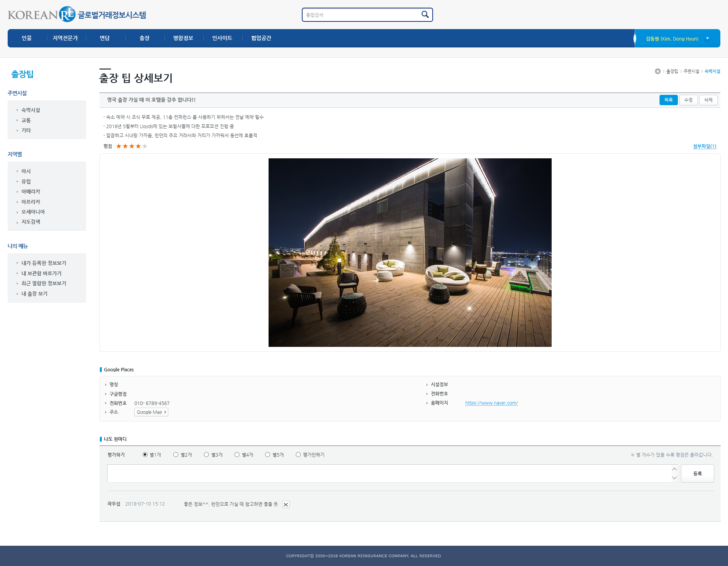Open the 첨부파일(1) attachment link

click(x=704, y=146)
